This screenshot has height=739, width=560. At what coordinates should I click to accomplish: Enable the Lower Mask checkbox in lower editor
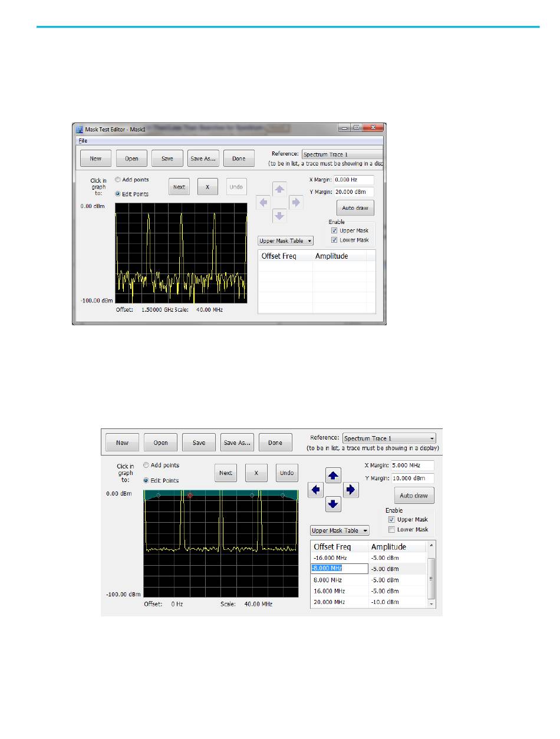click(391, 530)
